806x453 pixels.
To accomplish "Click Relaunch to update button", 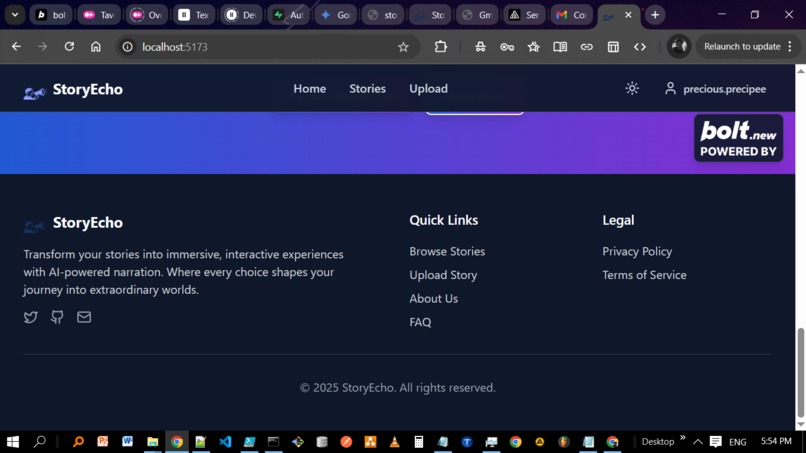I will pyautogui.click(x=748, y=47).
